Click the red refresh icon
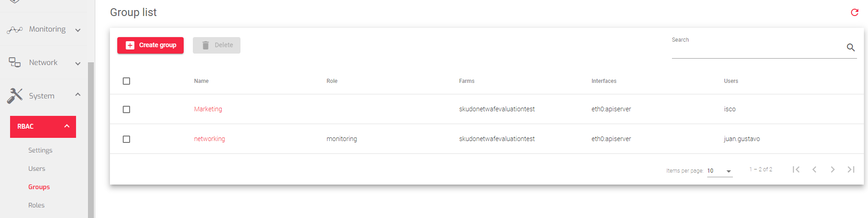The image size is (868, 218). click(x=854, y=12)
